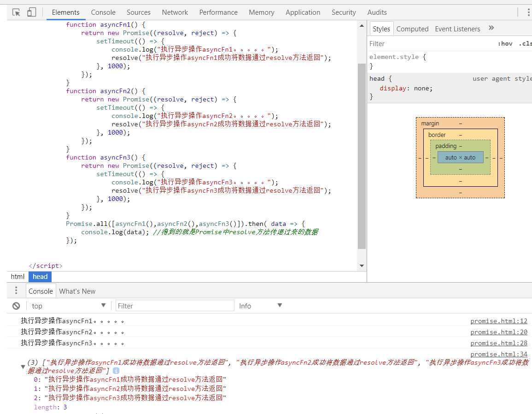This screenshot has height=414, width=532.
Task: Activate the inspect element picker icon
Action: 16,12
